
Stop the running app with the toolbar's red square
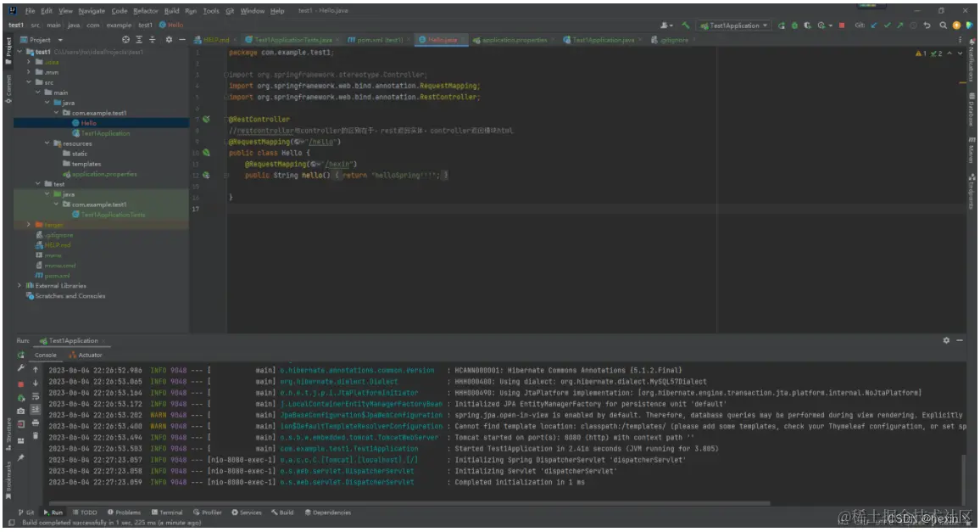842,25
